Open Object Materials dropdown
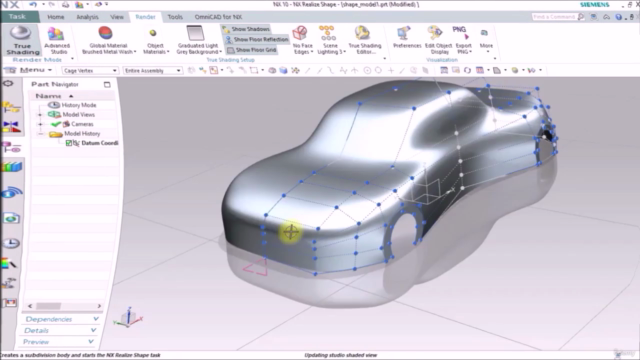This screenshot has height=360, width=640. pos(156,40)
